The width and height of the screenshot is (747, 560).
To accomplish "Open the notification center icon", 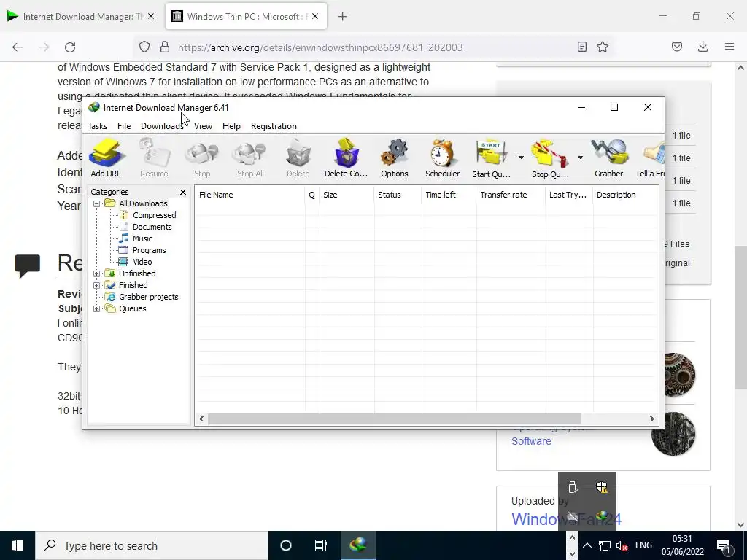I will coord(724,545).
